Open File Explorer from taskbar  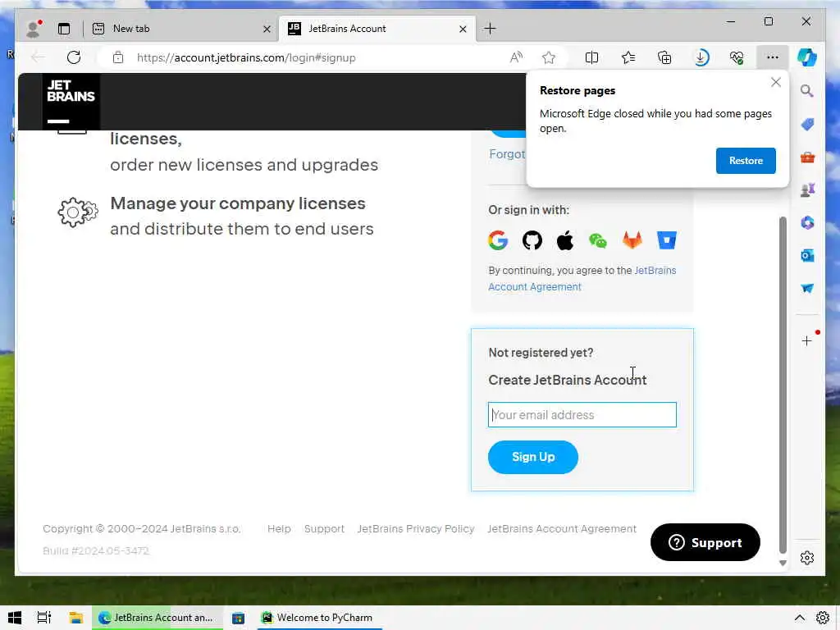[x=76, y=618]
